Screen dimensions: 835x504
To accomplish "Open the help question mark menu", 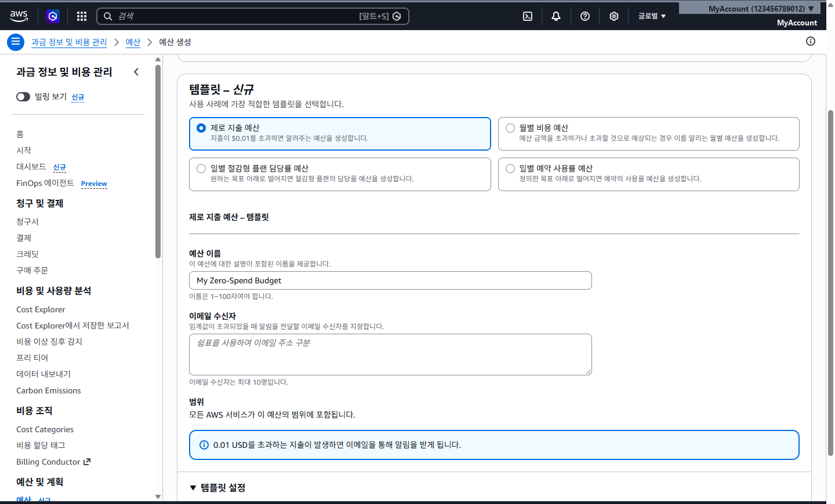I will [585, 16].
